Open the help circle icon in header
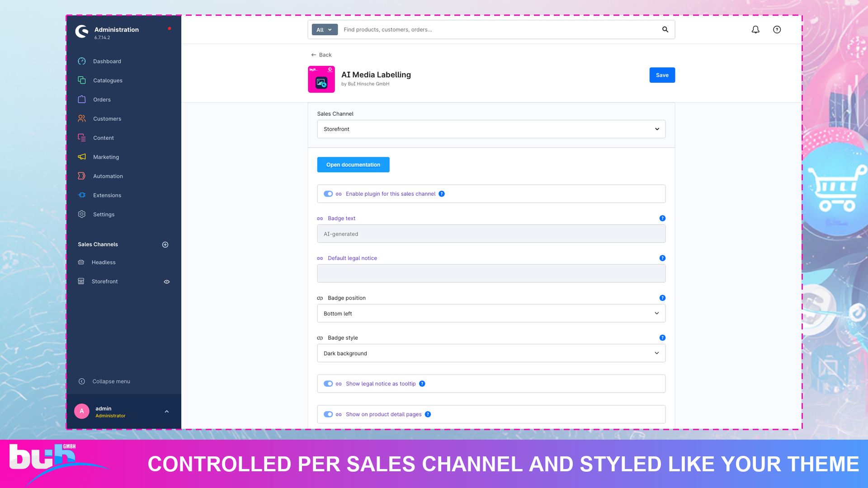The width and height of the screenshot is (868, 488). [777, 29]
